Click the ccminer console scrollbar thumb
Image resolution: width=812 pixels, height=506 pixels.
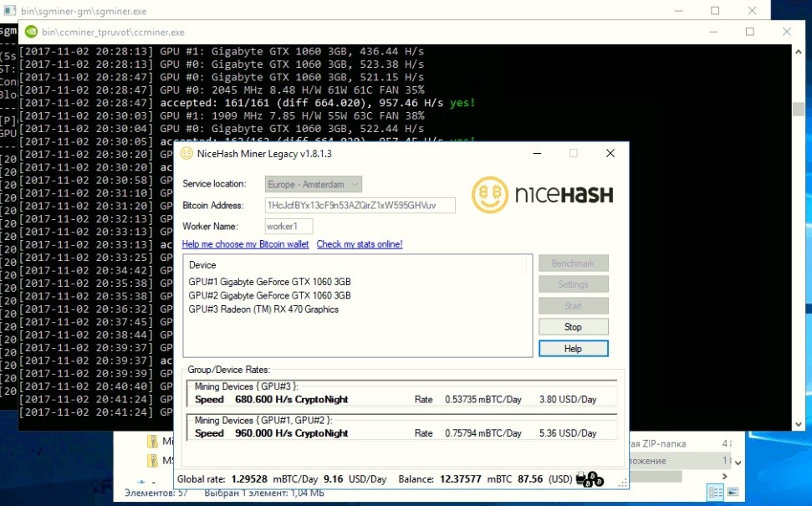pos(798,110)
